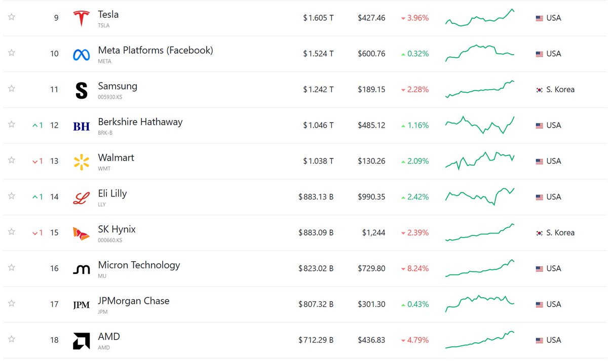Click the JPM logo icon

pyautogui.click(x=81, y=305)
